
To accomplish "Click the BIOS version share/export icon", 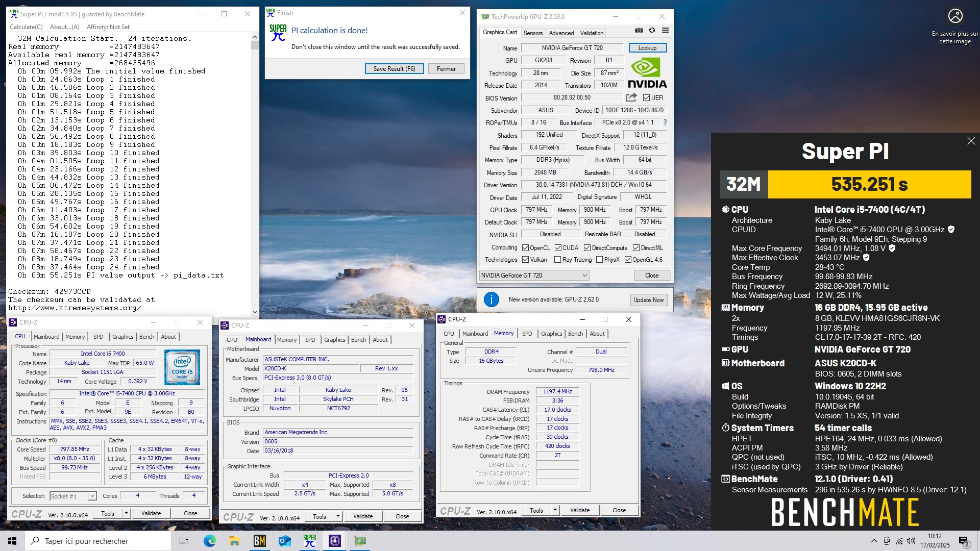I will click(631, 97).
